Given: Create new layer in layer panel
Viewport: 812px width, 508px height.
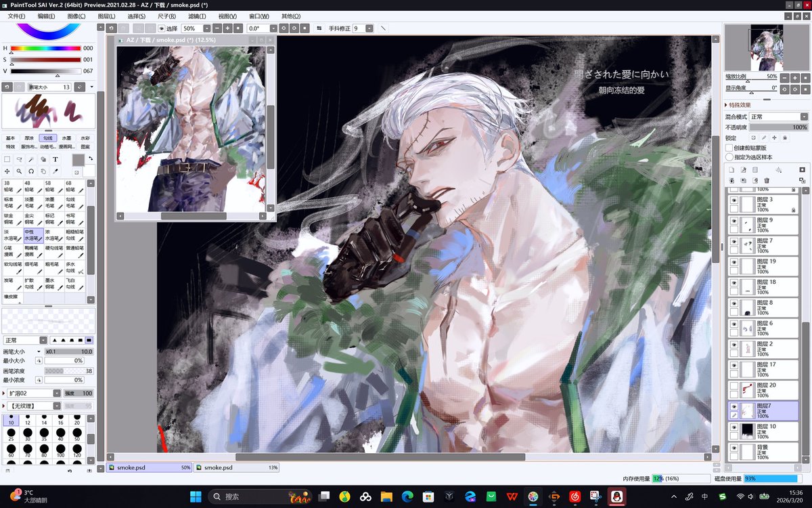Looking at the screenshot, I should 731,169.
